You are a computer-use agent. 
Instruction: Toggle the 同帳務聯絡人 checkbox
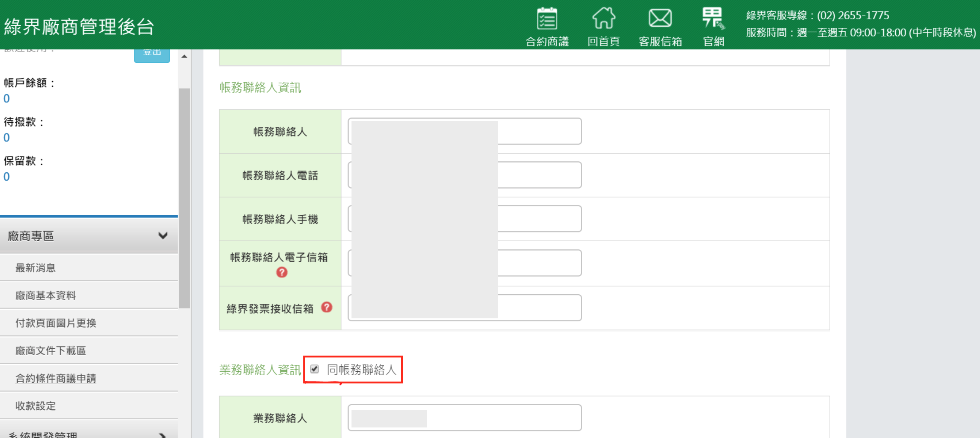315,369
